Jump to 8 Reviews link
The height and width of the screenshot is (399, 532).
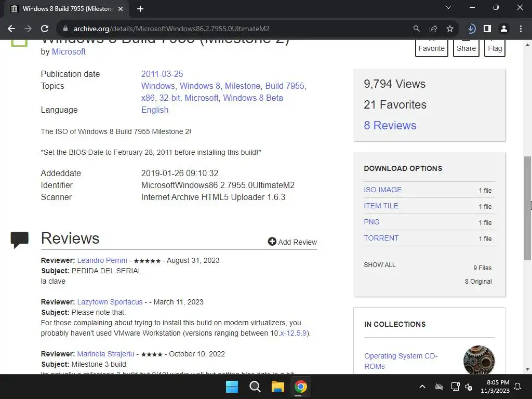(390, 126)
